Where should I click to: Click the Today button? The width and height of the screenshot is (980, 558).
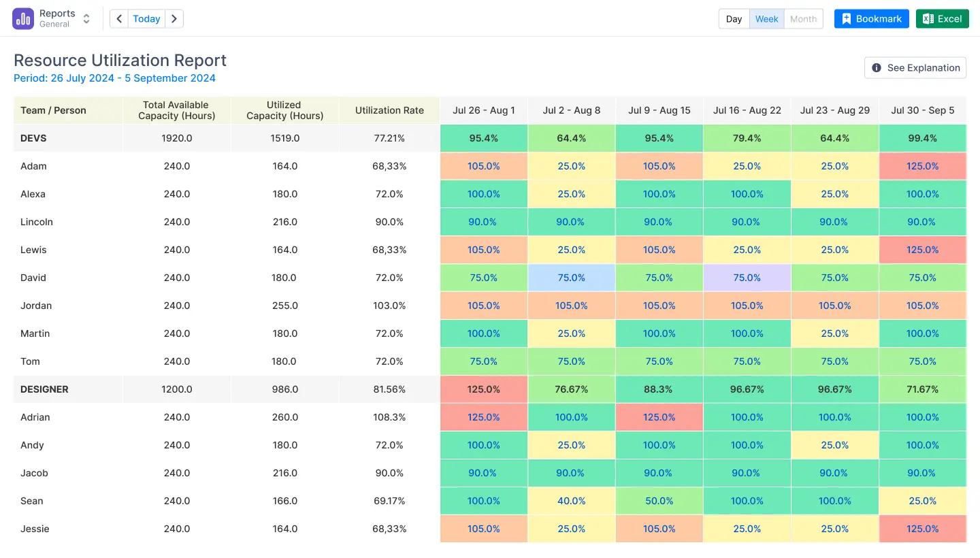point(146,18)
